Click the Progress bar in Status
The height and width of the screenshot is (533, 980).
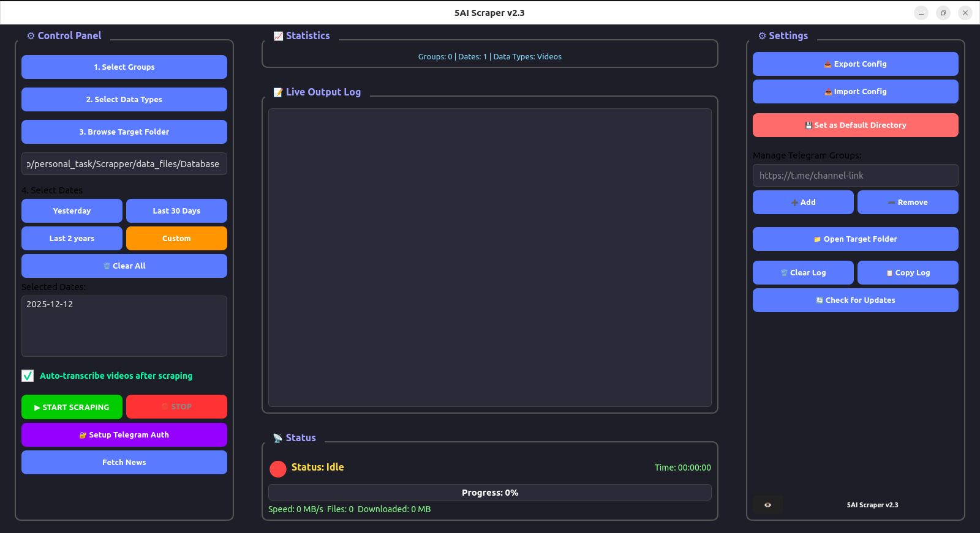(489, 493)
